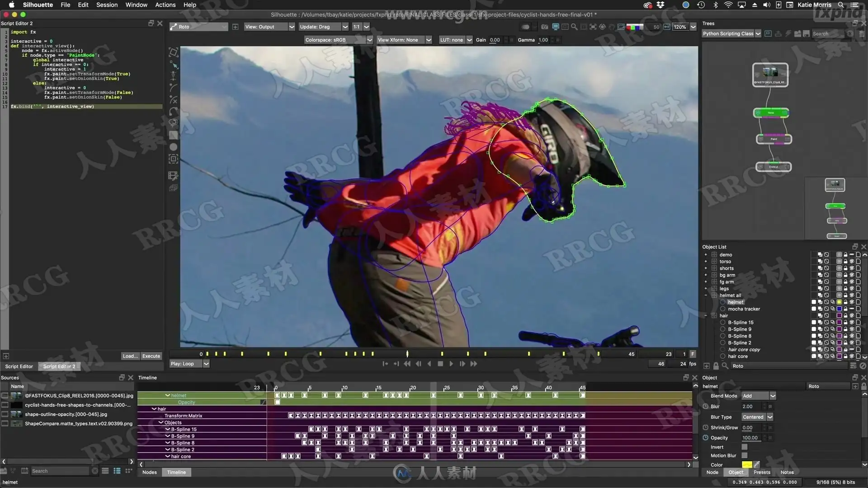Click the Stop playback button
The height and width of the screenshot is (488, 868).
click(x=440, y=364)
